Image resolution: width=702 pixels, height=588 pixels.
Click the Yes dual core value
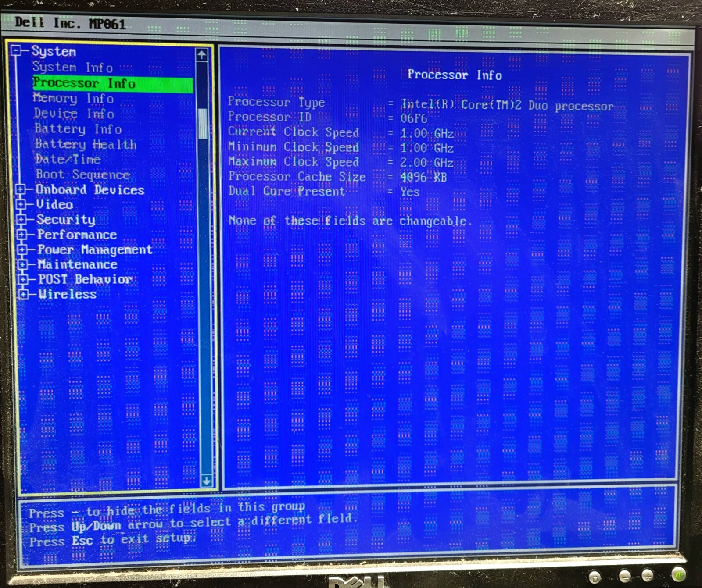(410, 192)
